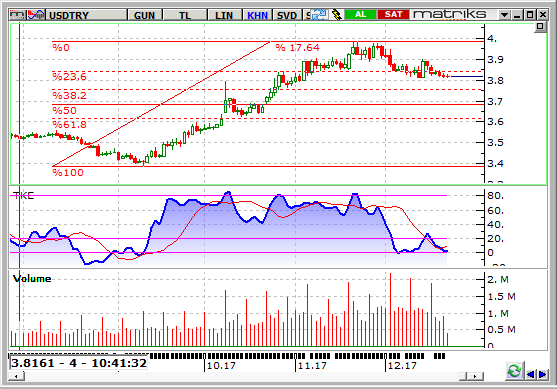The image size is (557, 389).
Task: Select the %50 Fibonacci level label
Action: point(64,110)
